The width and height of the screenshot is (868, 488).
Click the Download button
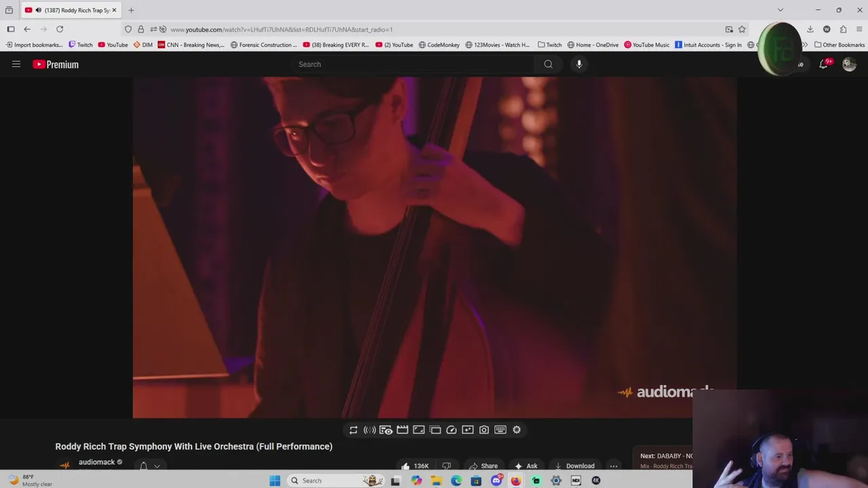click(x=574, y=466)
